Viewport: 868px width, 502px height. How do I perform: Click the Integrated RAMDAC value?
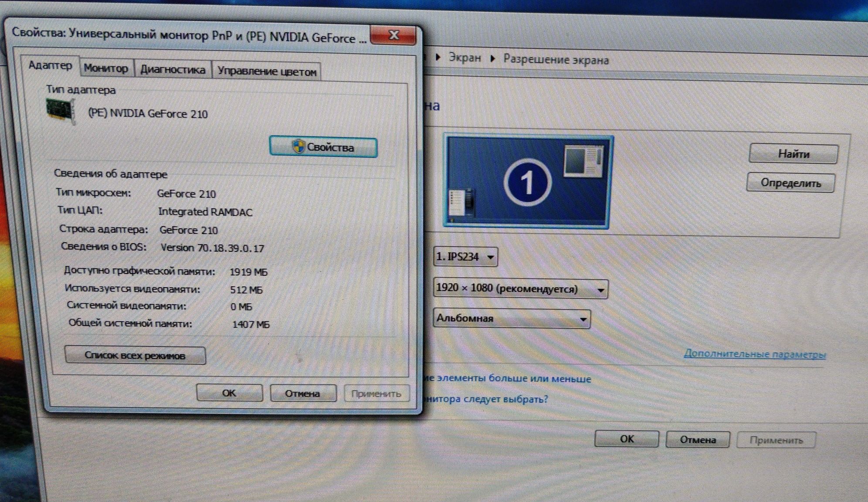[x=205, y=212]
